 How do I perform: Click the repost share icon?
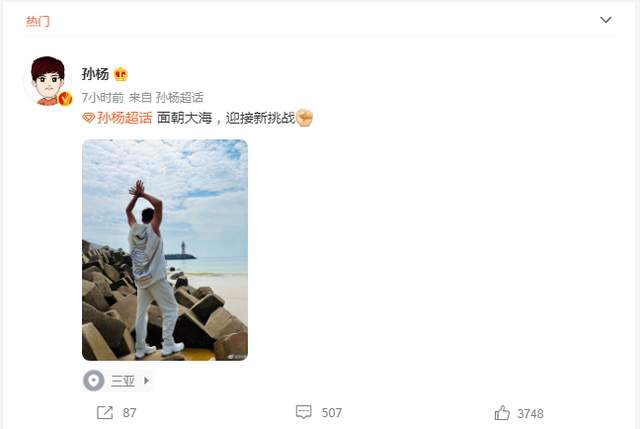[104, 412]
